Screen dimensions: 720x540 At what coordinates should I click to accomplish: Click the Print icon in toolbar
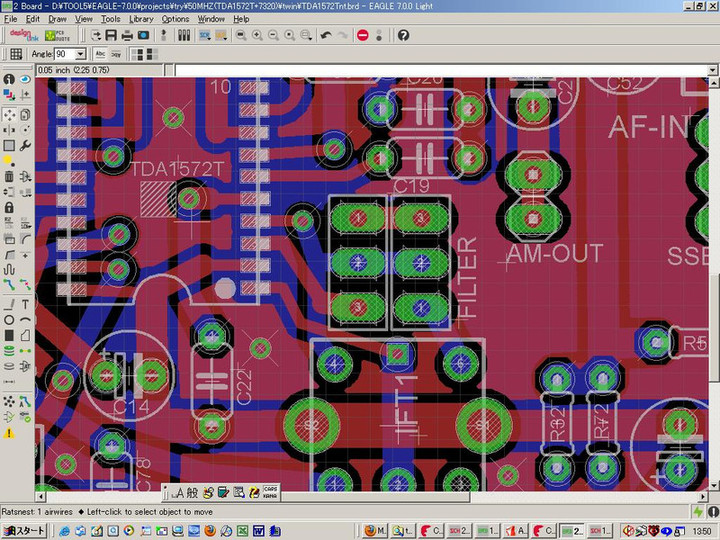click(x=125, y=35)
